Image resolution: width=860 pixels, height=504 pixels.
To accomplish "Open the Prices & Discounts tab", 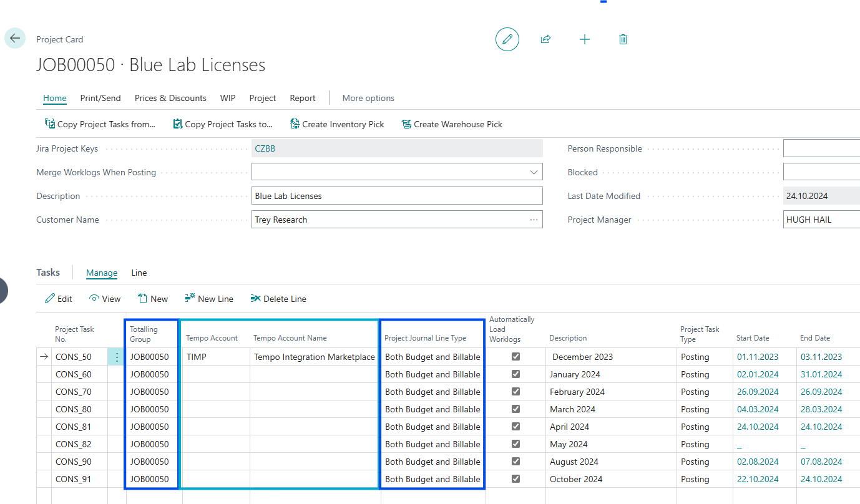I will point(170,98).
